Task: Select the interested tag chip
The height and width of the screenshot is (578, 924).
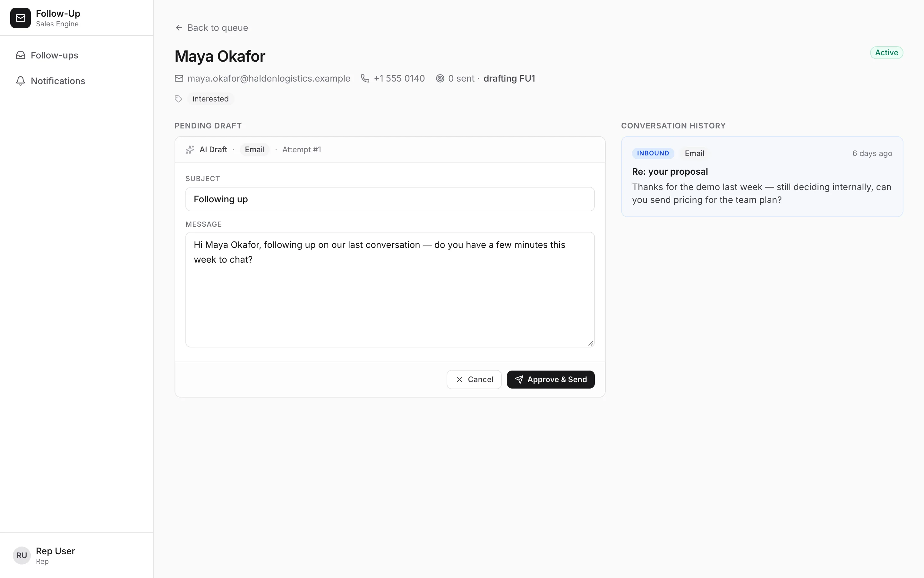Action: pos(210,99)
